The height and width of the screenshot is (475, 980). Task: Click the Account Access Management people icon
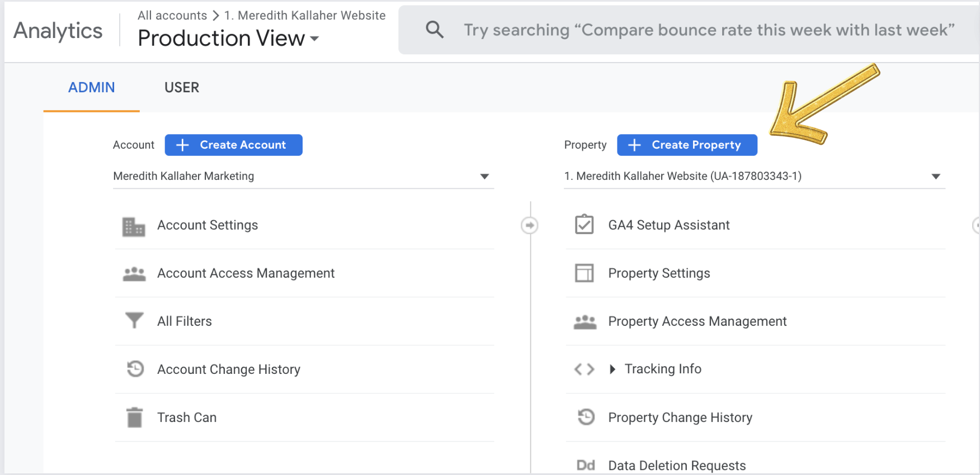coord(134,274)
